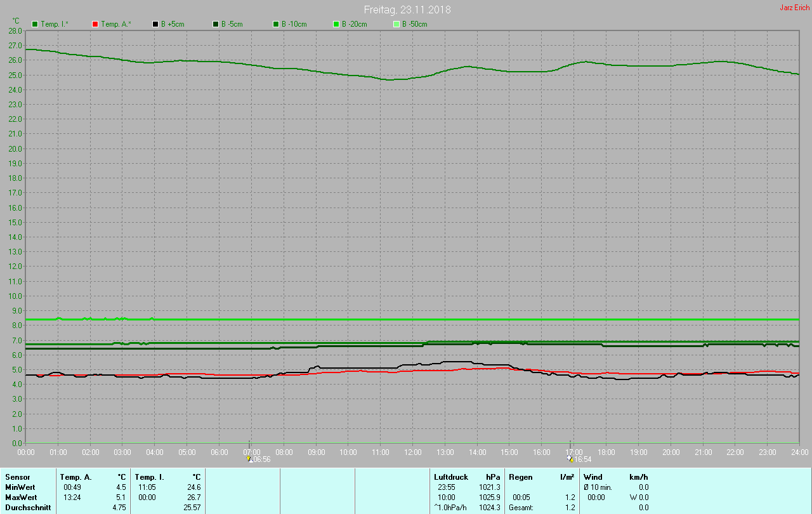This screenshot has height=514, width=812.
Task: Click the 'hPa' unit header
Action: (x=493, y=477)
